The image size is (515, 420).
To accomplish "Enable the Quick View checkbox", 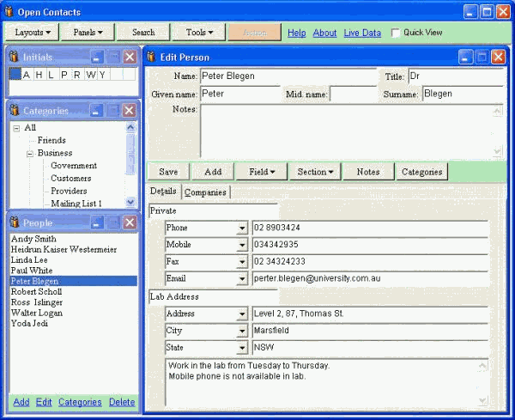I will (x=396, y=33).
